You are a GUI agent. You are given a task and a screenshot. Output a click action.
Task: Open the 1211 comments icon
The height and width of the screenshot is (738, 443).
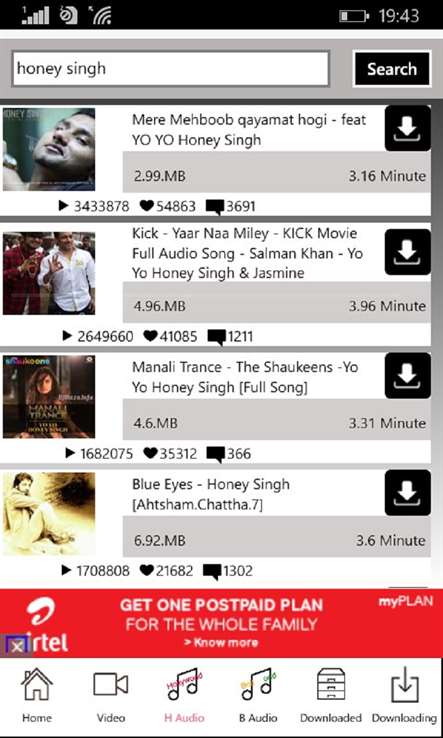(217, 337)
